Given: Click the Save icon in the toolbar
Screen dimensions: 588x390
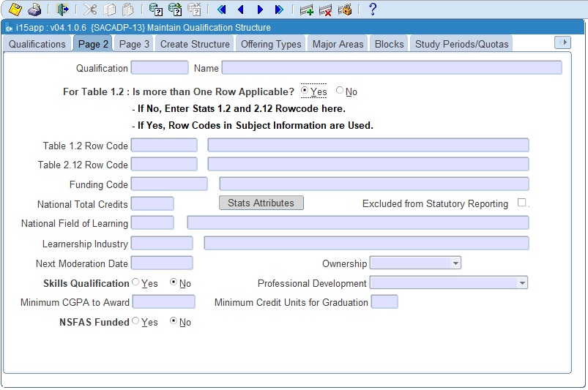Looking at the screenshot, I should [x=15, y=10].
